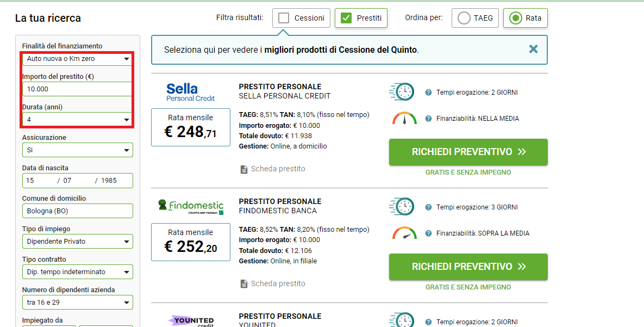The width and height of the screenshot is (644, 327).
Task: Uncheck the Prestiti filter checkbox
Action: (x=346, y=18)
